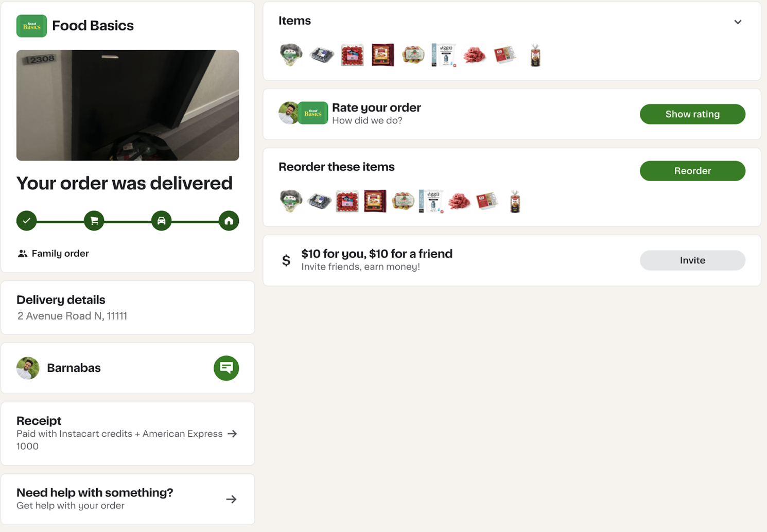The width and height of the screenshot is (767, 532).
Task: Select the checkmark step on the delivery progress bar
Action: coord(26,220)
